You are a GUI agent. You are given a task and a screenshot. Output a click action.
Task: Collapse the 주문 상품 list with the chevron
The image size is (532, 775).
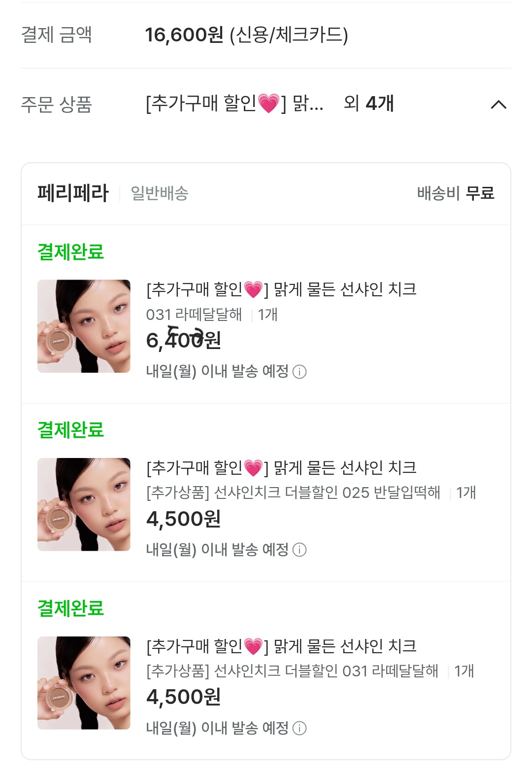[x=499, y=105]
